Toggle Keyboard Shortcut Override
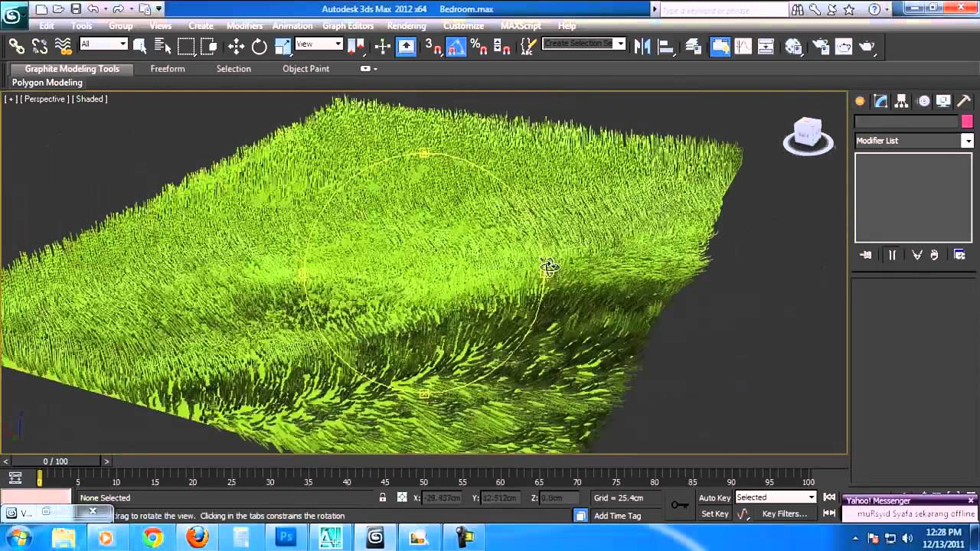 [x=407, y=47]
